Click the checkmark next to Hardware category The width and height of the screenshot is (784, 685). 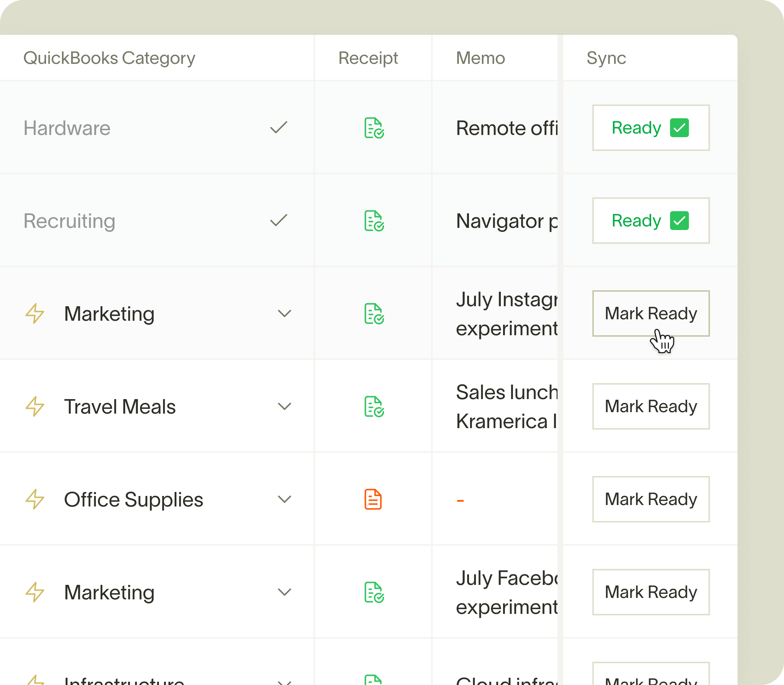[278, 127]
